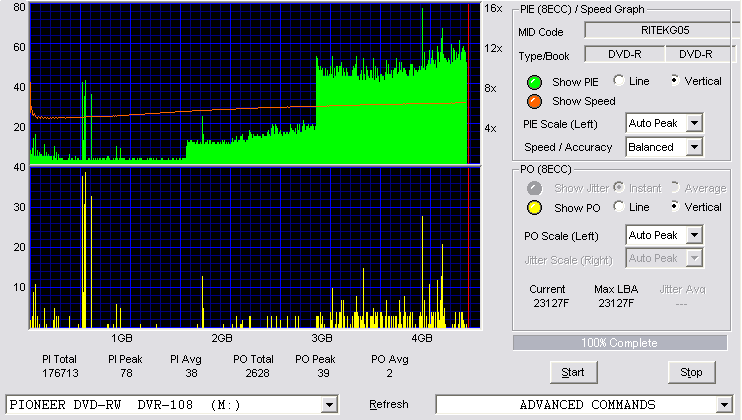Click the PI Avg value 38
The height and width of the screenshot is (420, 742).
[x=191, y=374]
